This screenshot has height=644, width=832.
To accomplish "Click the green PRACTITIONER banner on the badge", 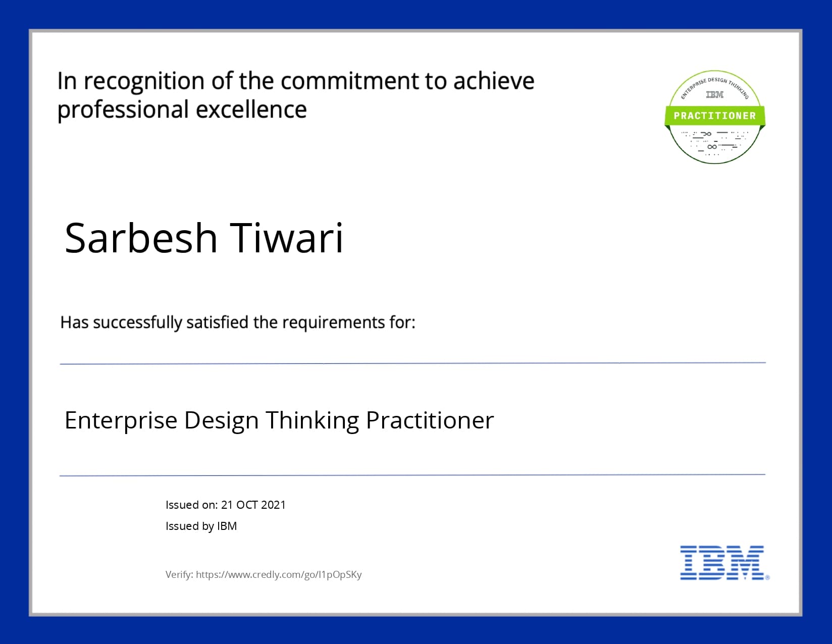I will (715, 116).
